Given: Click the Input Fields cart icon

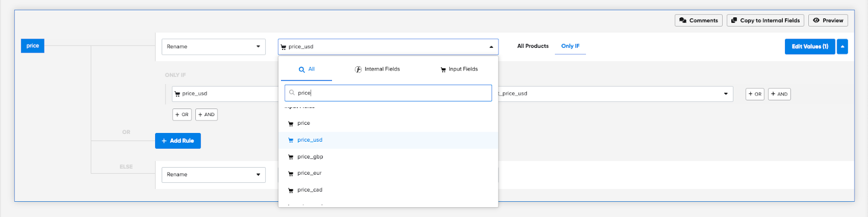Looking at the screenshot, I should (443, 69).
